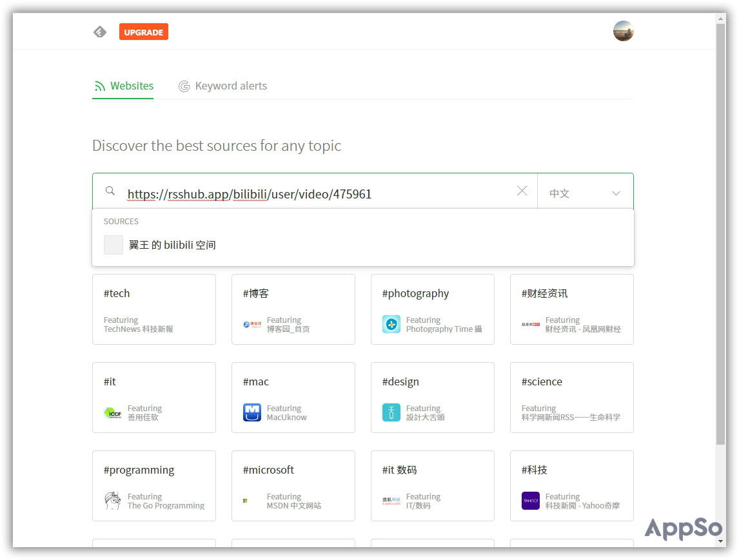Open the #科技 topic card
The image size is (739, 560).
coord(572,486)
